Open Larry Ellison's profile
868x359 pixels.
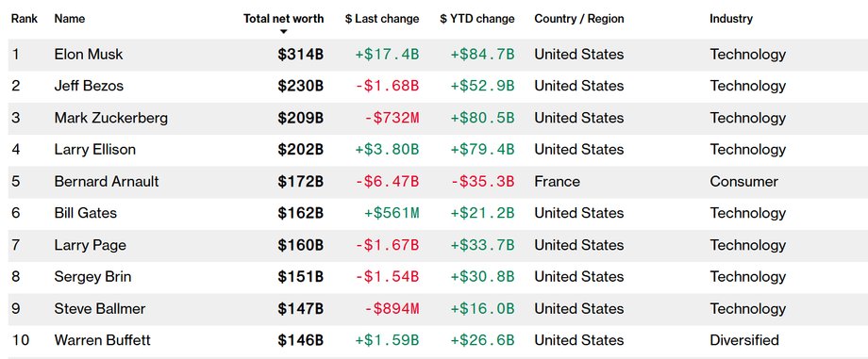(x=94, y=150)
